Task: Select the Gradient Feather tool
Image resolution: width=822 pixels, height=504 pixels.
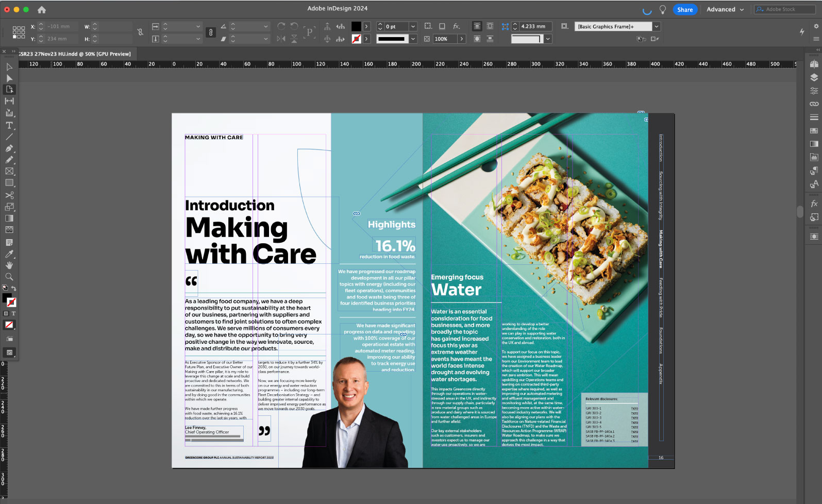Action: (x=9, y=230)
